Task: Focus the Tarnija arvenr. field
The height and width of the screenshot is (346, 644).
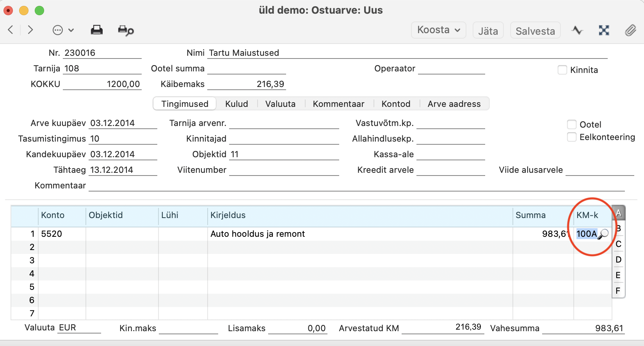Action: click(x=284, y=123)
